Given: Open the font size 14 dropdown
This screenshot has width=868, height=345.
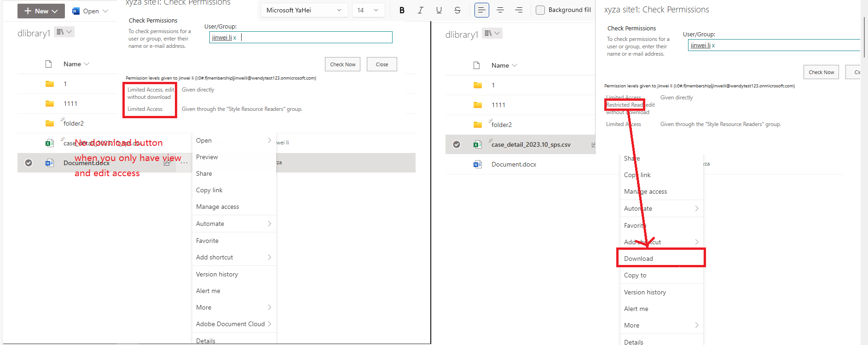Looking at the screenshot, I should (368, 10).
